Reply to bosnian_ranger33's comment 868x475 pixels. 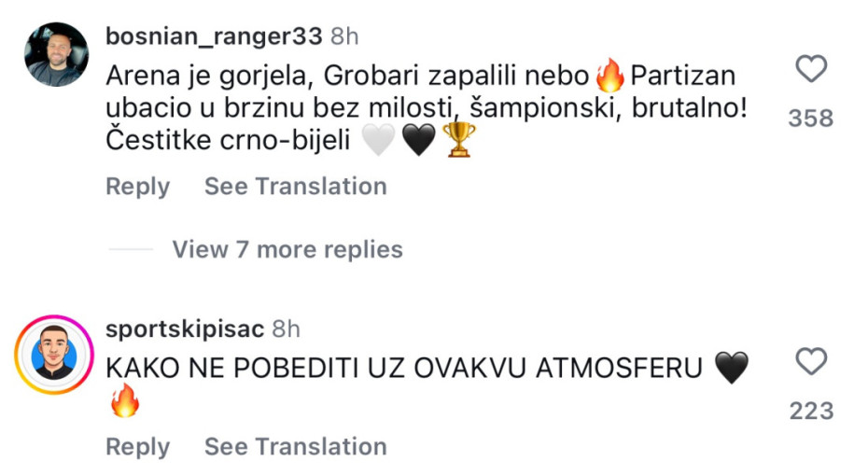point(137,187)
